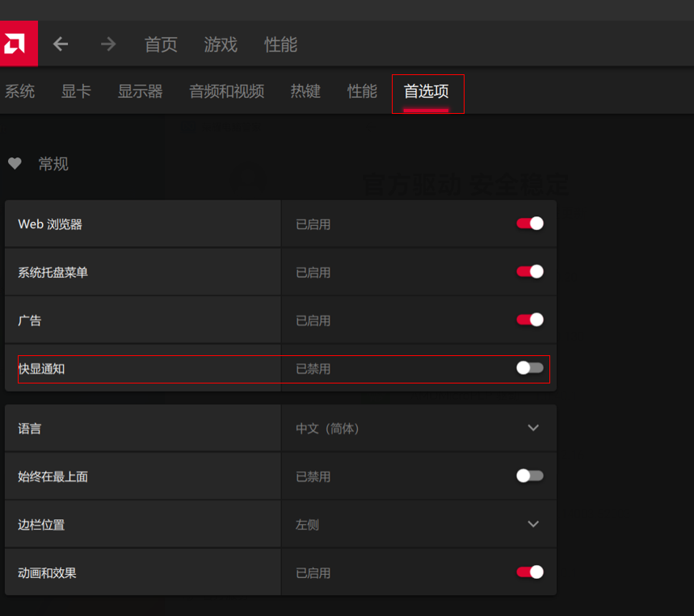This screenshot has height=616, width=694.
Task: Enable the 始终在最上面 switch
Action: pos(530,476)
